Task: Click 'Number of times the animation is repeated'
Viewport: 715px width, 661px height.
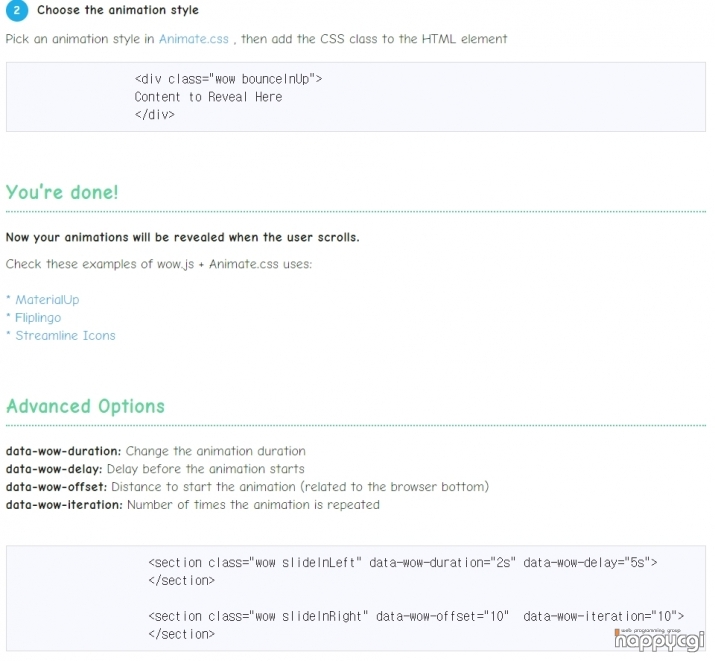Action: tap(253, 505)
